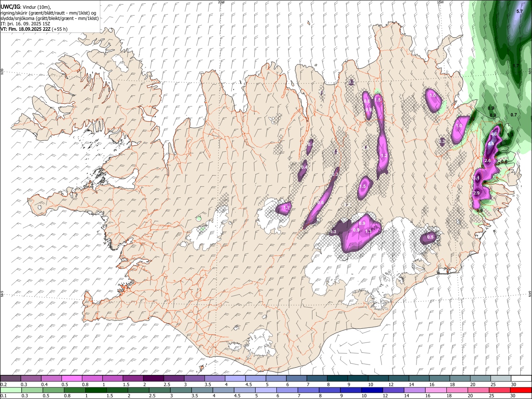Select the darkest purple swatch between 2 and 2.5
The height and width of the screenshot is (399, 532).
[153, 379]
